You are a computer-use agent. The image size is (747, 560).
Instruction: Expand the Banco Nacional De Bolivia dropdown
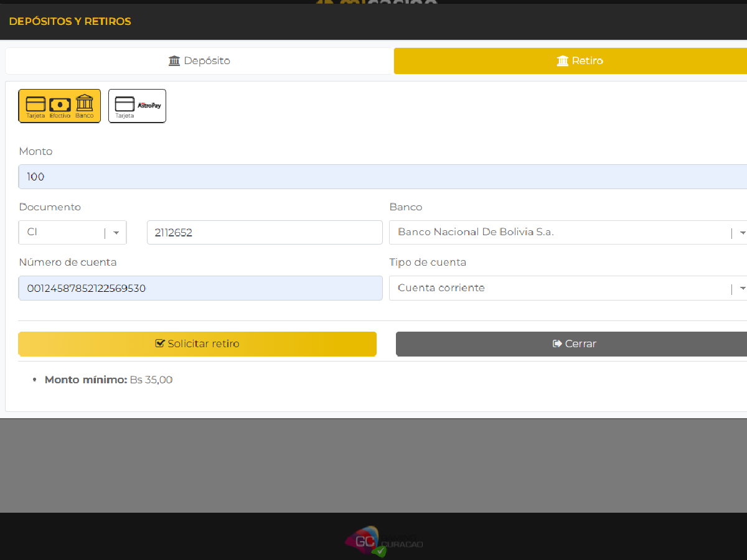tap(741, 233)
